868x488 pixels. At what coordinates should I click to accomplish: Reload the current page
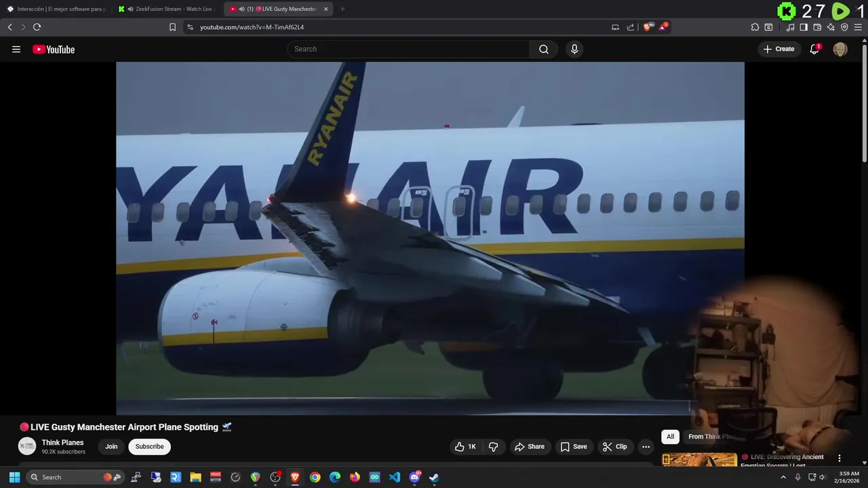[37, 27]
